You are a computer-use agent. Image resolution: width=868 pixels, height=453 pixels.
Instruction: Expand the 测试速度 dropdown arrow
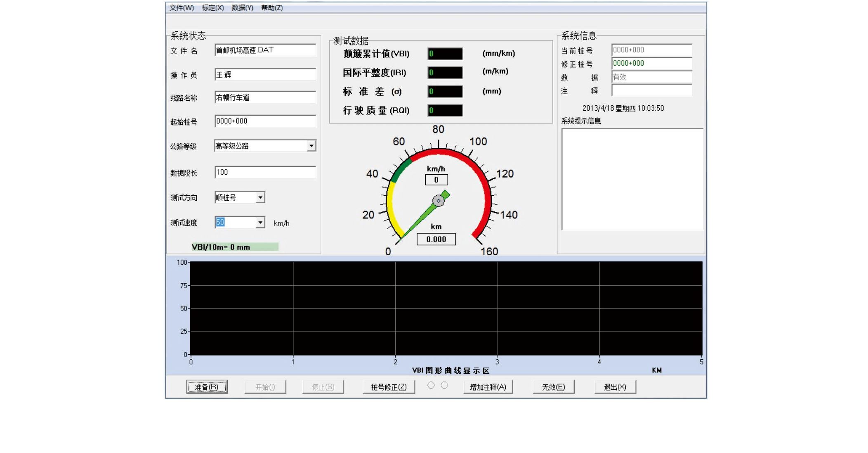[x=260, y=223]
